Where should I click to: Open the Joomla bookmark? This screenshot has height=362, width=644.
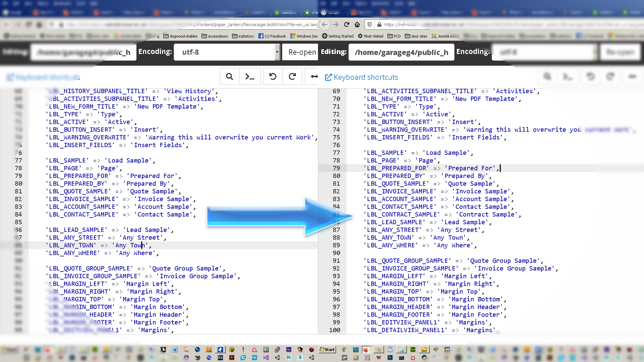pos(443,36)
